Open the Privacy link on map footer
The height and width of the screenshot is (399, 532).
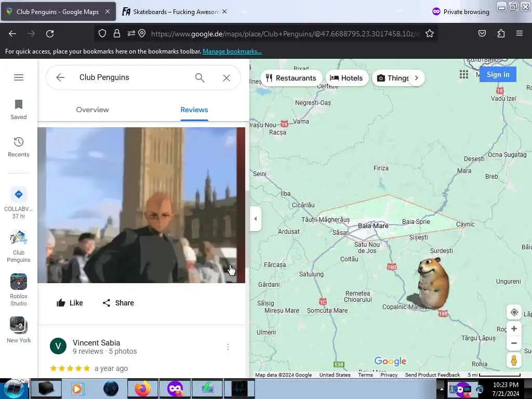coord(389,375)
